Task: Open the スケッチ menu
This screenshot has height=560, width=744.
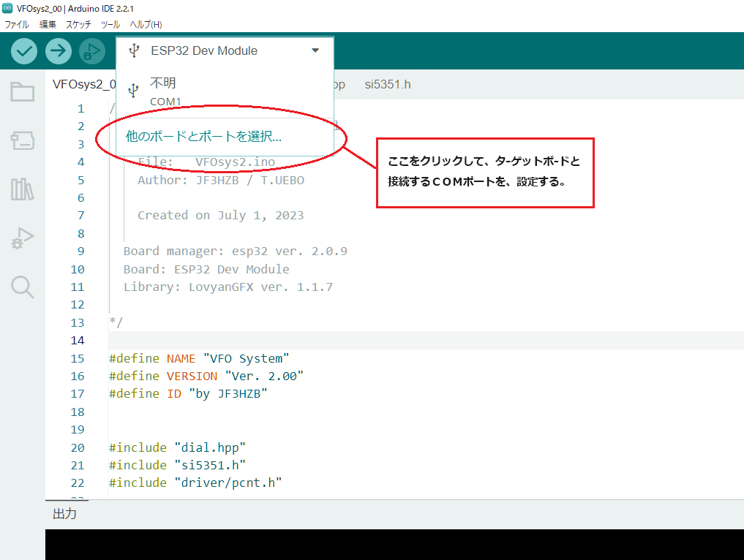Action: point(78,24)
